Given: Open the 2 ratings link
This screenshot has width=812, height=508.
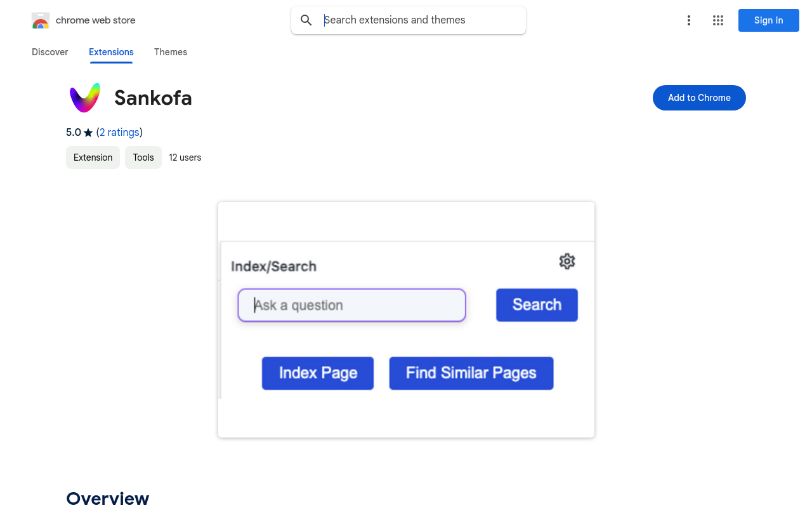Looking at the screenshot, I should pyautogui.click(x=119, y=132).
